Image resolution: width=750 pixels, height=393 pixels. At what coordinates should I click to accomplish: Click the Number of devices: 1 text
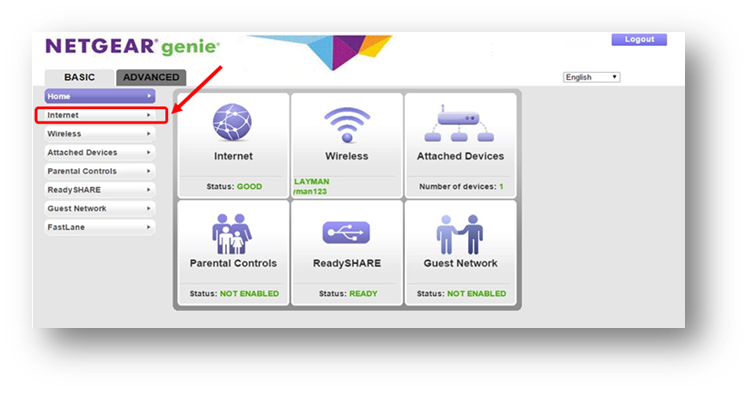click(461, 186)
